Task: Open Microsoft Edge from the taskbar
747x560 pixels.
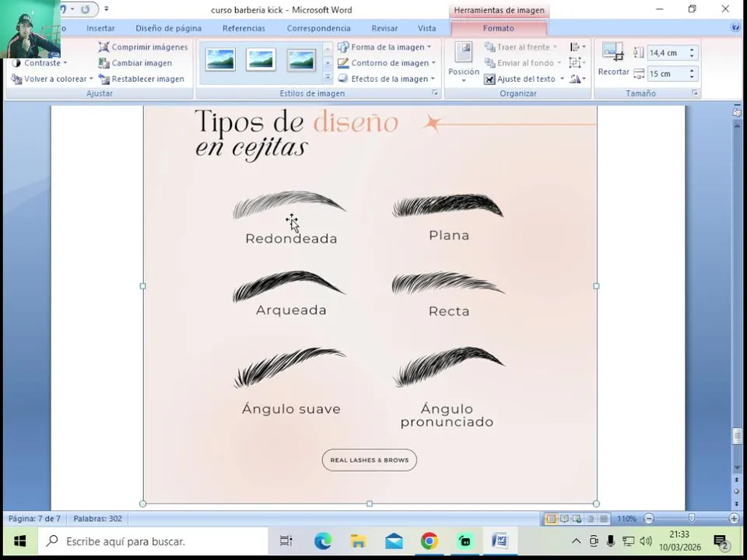Action: click(x=322, y=541)
